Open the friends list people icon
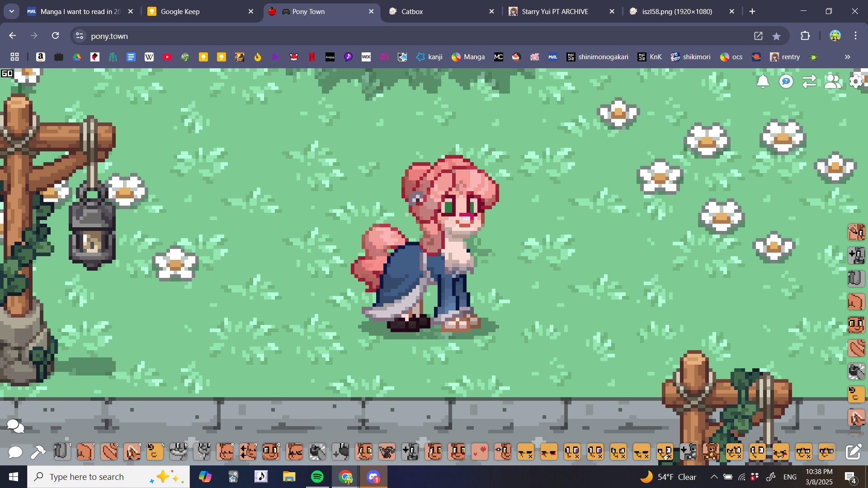This screenshot has height=488, width=868. point(832,81)
